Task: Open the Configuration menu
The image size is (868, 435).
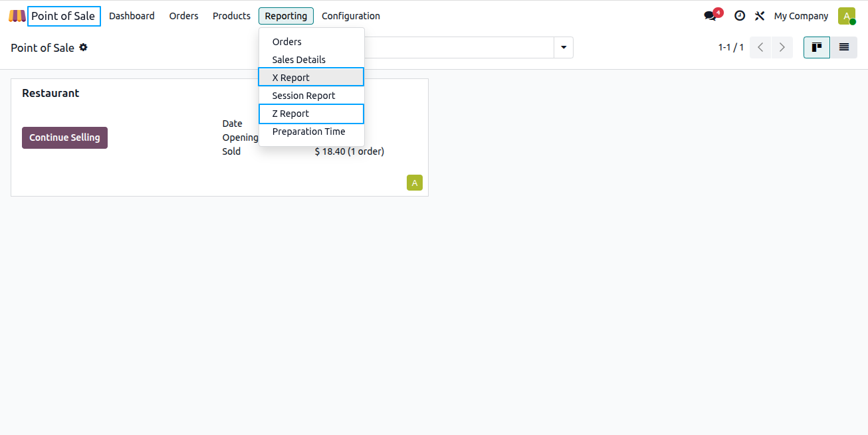Action: 351,16
